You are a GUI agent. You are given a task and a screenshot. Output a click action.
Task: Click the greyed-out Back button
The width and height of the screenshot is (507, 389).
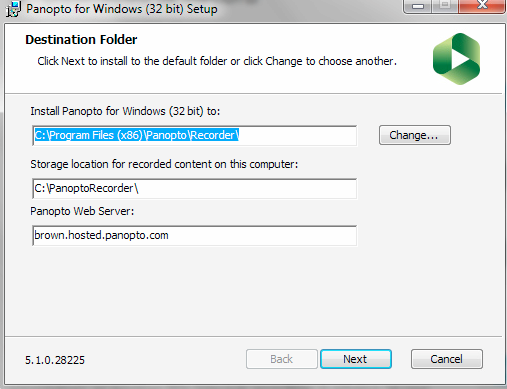coord(282,359)
